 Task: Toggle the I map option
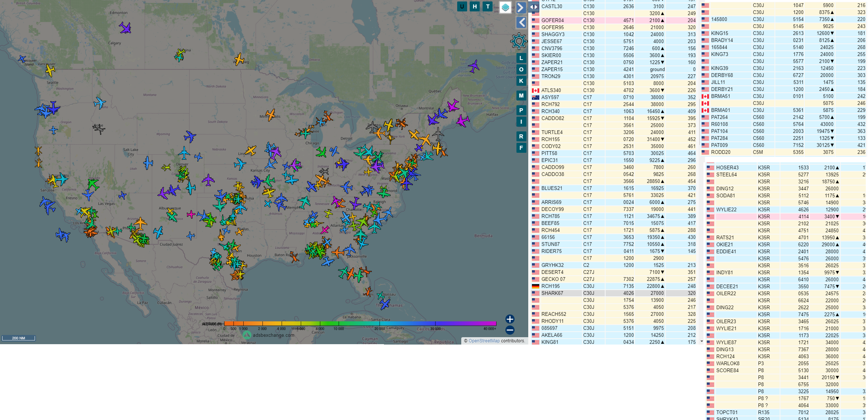521,121
